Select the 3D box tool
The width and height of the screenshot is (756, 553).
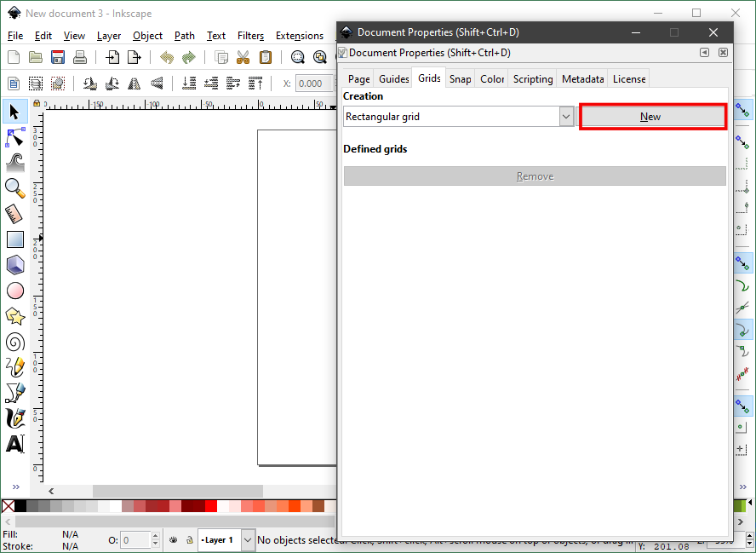15,265
